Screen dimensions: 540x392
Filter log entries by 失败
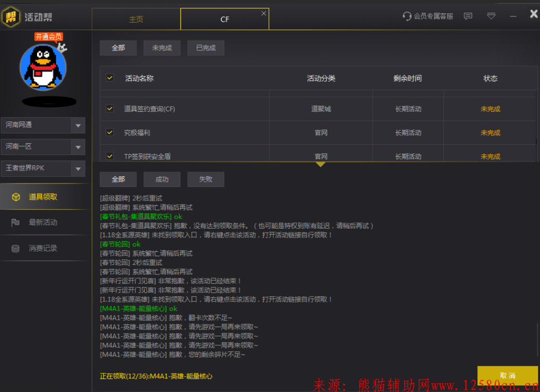[206, 179]
